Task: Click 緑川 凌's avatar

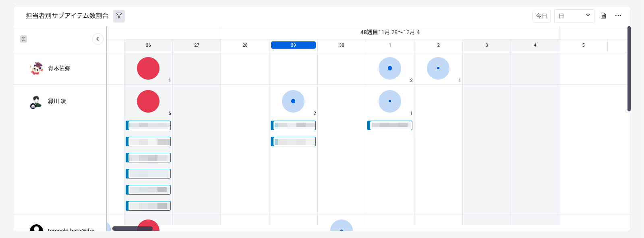Action: pos(36,102)
